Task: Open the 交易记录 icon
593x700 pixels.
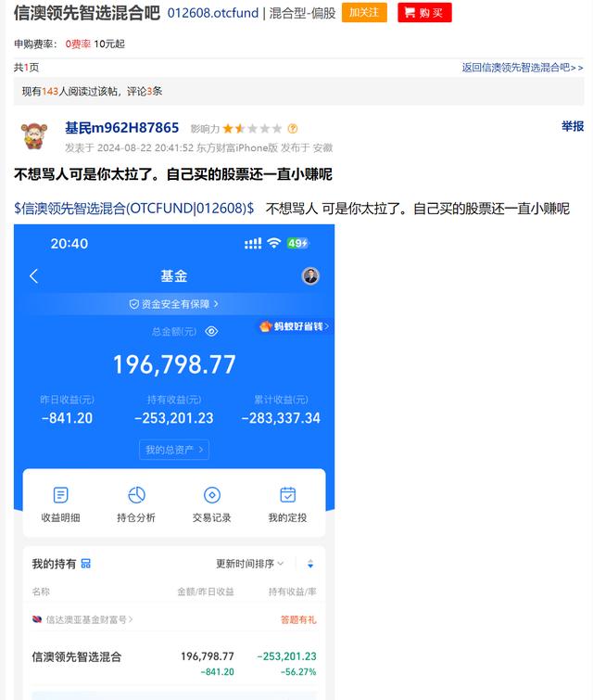Action: tap(212, 495)
